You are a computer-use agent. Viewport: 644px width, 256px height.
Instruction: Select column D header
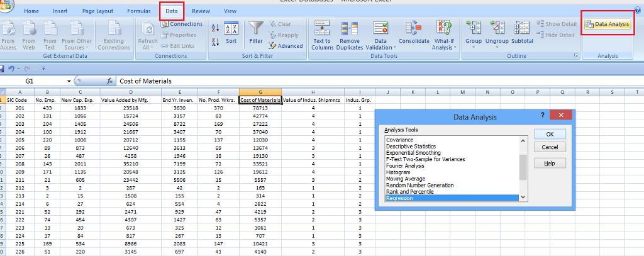131,92
